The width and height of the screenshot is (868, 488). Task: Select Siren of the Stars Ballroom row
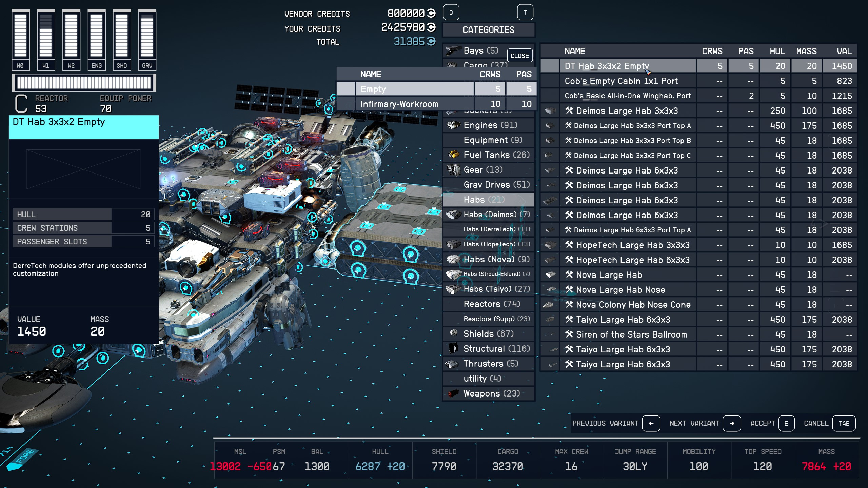point(631,334)
